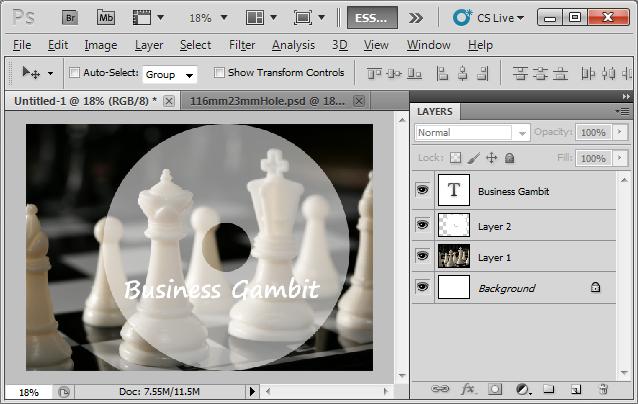Click the ESS... workspace button
Image resolution: width=638 pixels, height=404 pixels.
coord(373,17)
